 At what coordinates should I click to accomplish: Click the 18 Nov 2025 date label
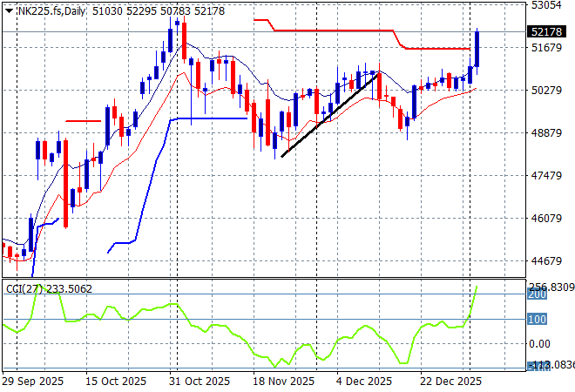pyautogui.click(x=283, y=382)
